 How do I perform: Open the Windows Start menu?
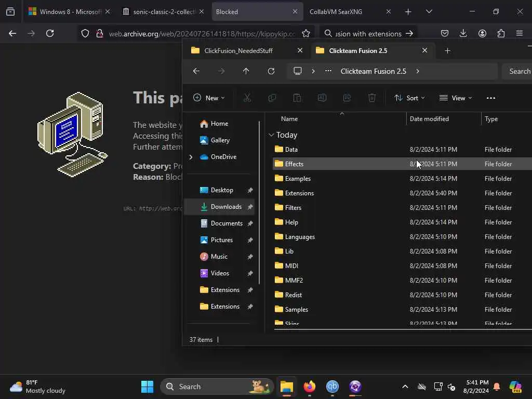(x=147, y=387)
